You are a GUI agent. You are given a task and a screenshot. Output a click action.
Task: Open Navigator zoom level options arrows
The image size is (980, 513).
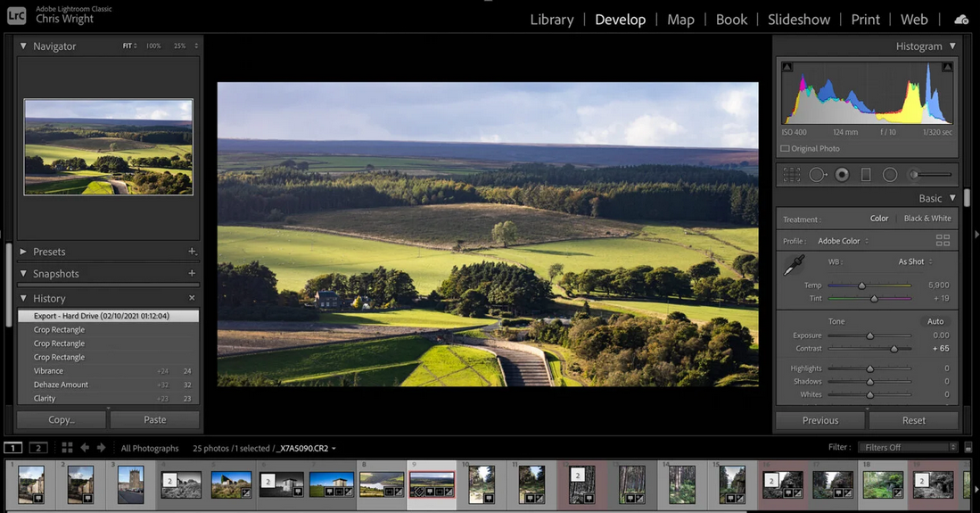(x=196, y=46)
